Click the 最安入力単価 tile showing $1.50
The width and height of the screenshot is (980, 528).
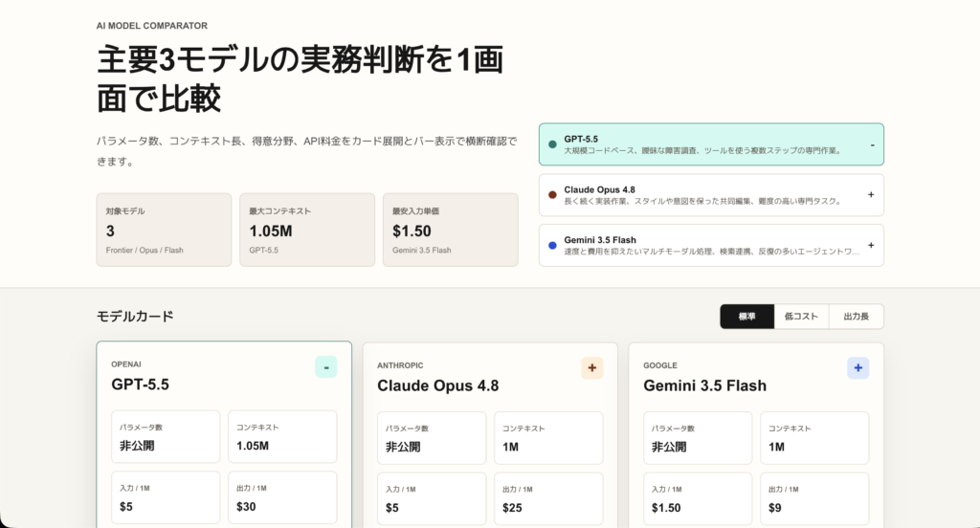point(451,230)
